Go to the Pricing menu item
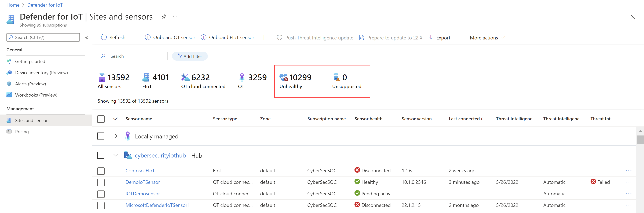This screenshot has width=644, height=213. click(x=22, y=131)
